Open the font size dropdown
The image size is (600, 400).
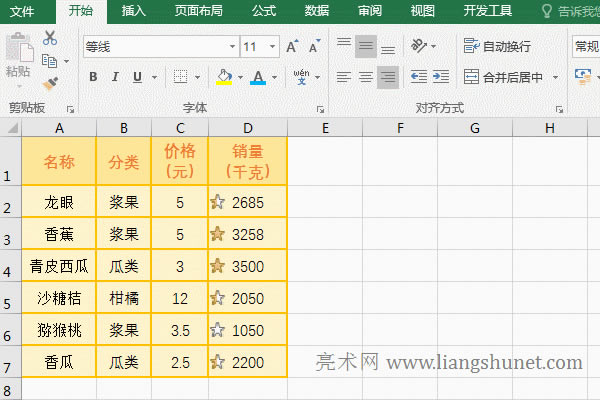(274, 47)
